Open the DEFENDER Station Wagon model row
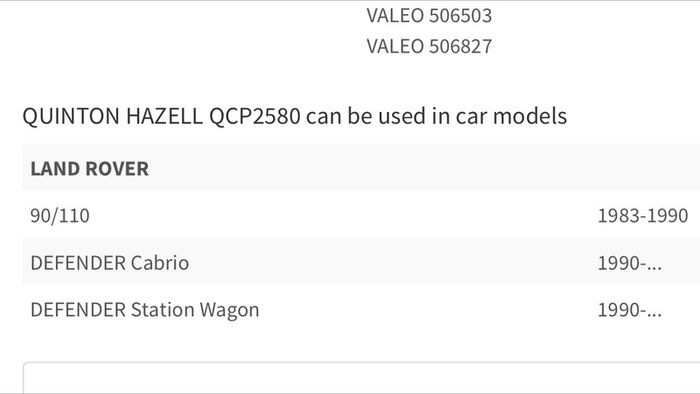700x394 pixels. pyautogui.click(x=361, y=309)
